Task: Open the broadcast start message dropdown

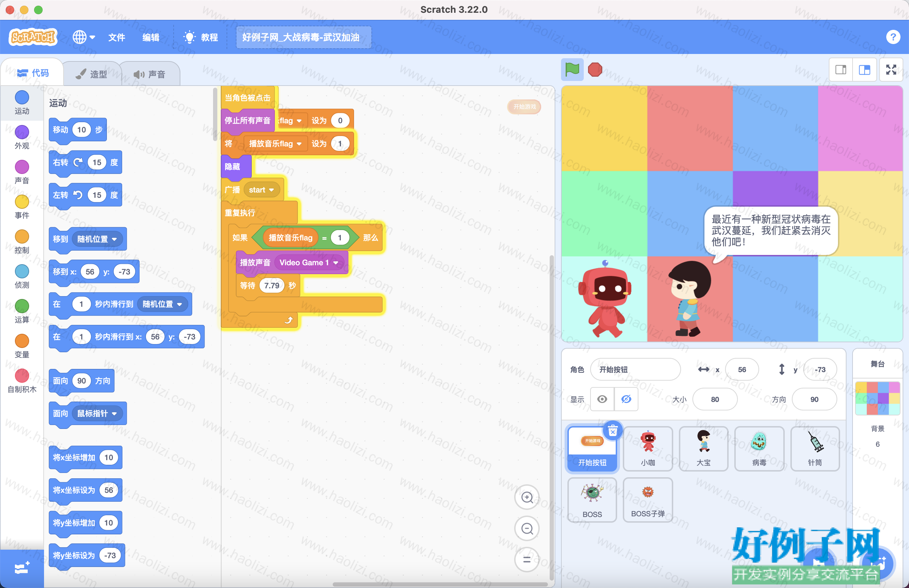Action: [261, 190]
